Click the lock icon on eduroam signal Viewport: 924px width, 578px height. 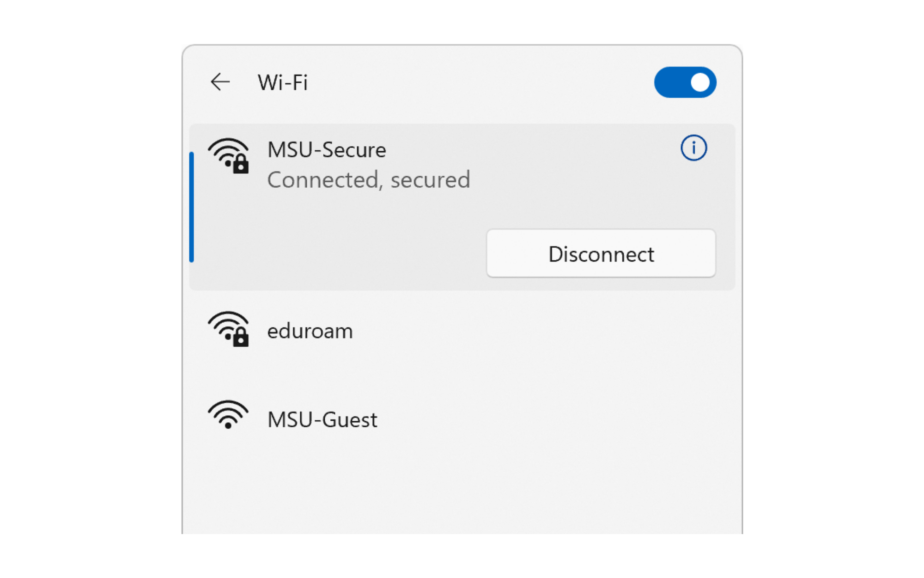coord(241,339)
